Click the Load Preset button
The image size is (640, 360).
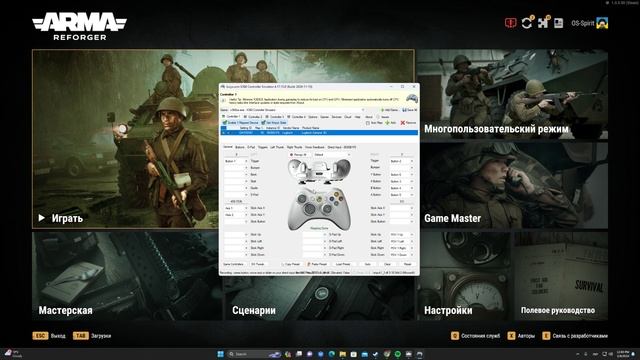click(x=343, y=264)
